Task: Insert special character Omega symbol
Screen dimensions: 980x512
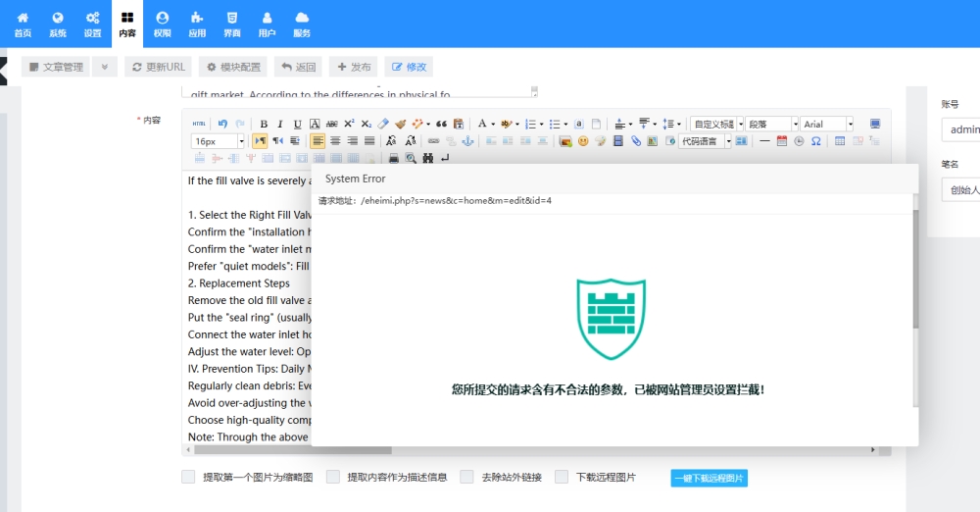Action: [x=815, y=141]
